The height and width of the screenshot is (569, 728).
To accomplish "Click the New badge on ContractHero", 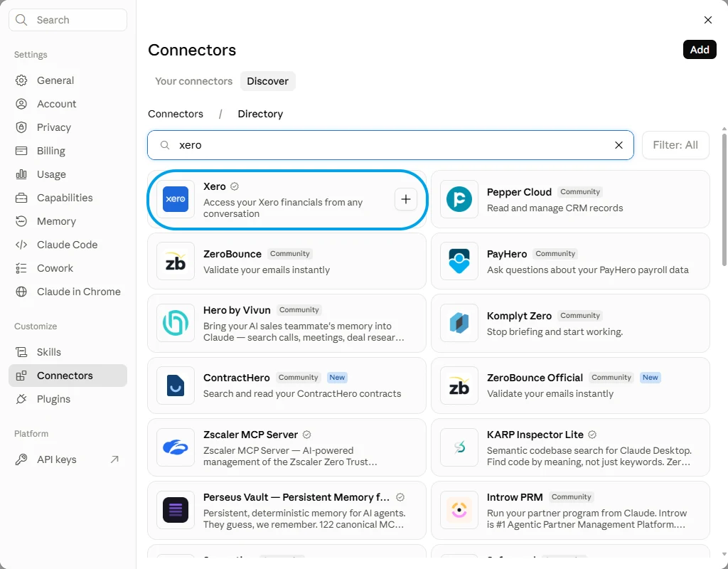I will click(x=337, y=378).
